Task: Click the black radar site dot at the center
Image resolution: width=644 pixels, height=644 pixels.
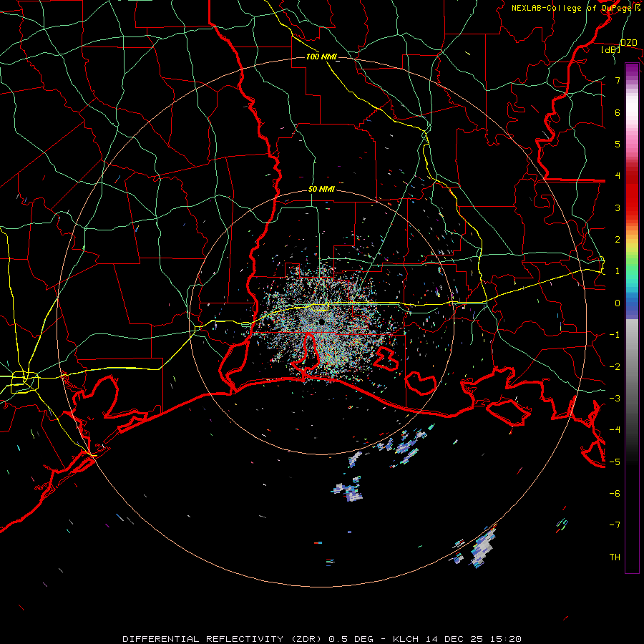Action: coord(321,322)
